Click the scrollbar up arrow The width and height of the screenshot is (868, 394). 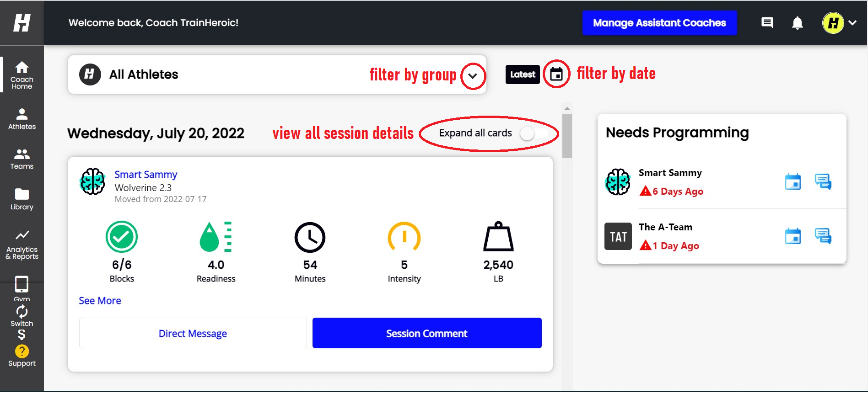tap(567, 108)
